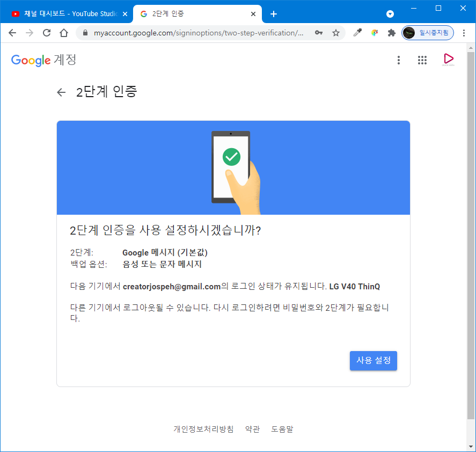The width and height of the screenshot is (476, 452).
Task: Click the browser forward arrow
Action: pyautogui.click(x=30, y=33)
